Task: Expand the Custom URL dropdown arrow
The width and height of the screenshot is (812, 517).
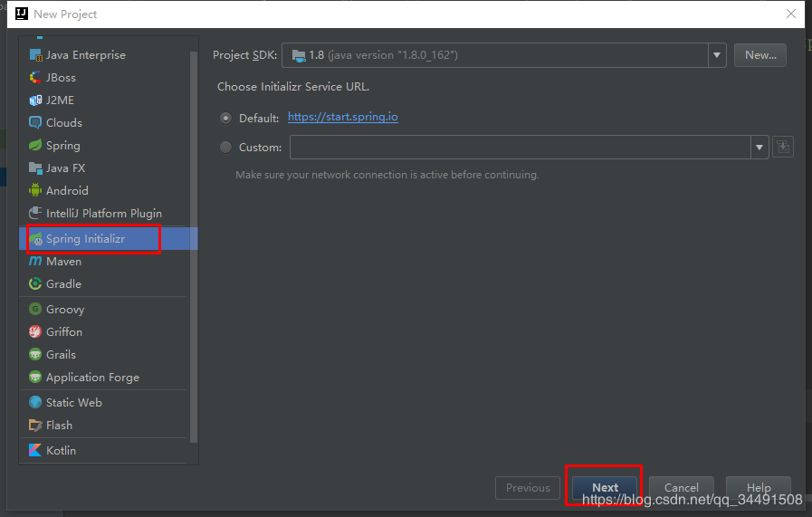Action: tap(759, 147)
